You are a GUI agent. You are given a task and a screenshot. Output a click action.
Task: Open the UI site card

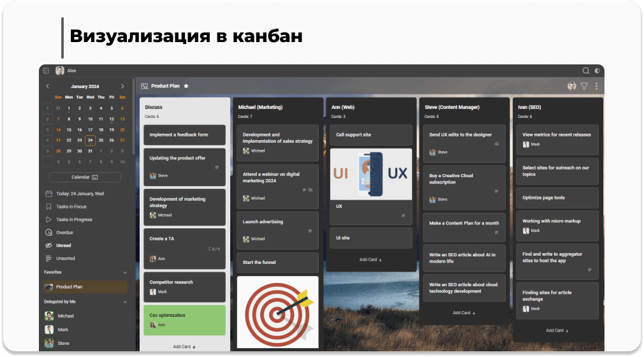coord(371,238)
